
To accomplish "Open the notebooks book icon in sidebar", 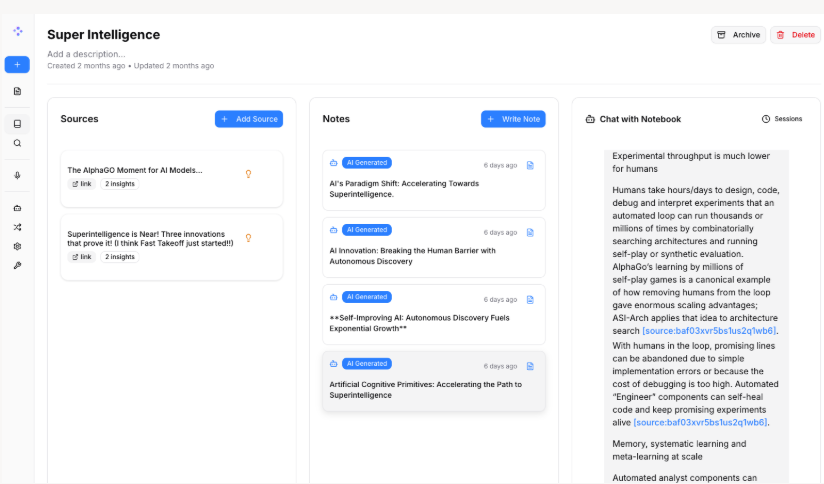I will (17, 124).
